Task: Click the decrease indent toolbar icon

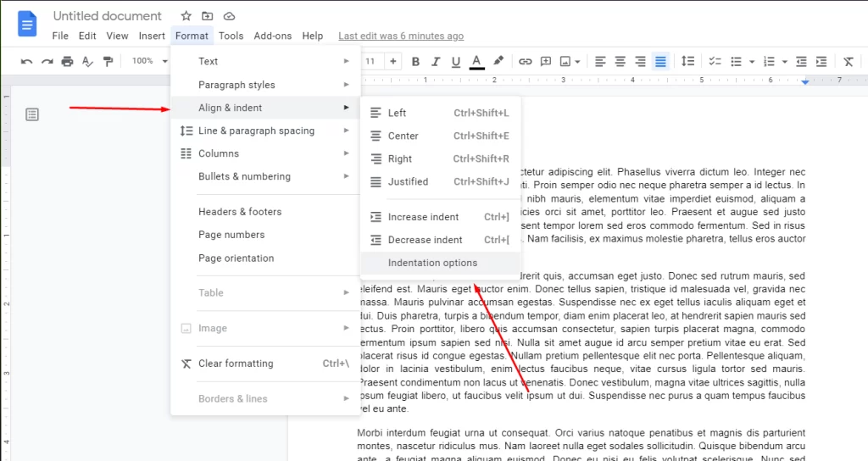Action: [x=801, y=61]
